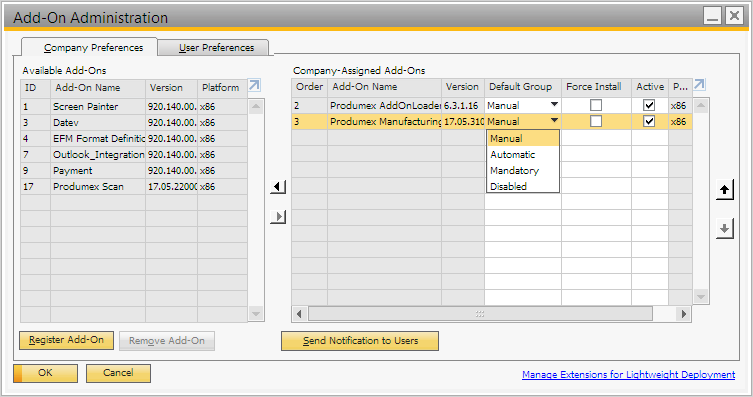Viewport: 753px width, 397px height.
Task: Move selected add-on up in order
Action: pos(724,190)
